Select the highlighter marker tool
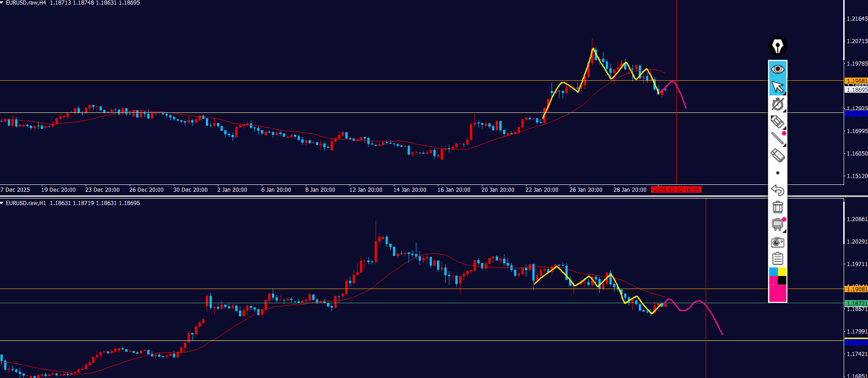 coord(777,122)
